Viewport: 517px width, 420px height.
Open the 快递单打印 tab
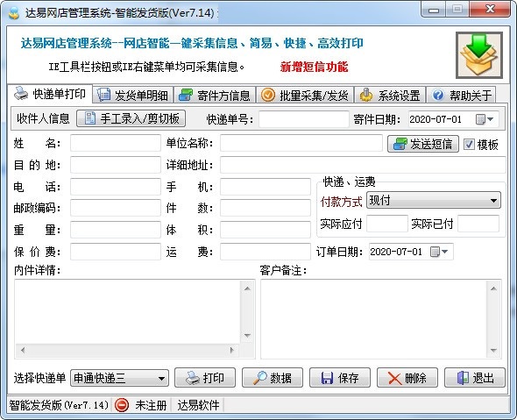50,95
